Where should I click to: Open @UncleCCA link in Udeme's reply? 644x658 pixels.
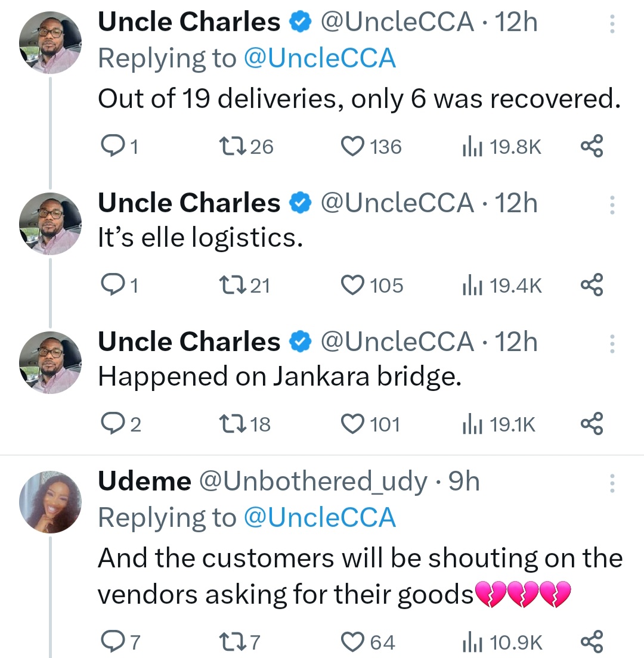(x=320, y=517)
